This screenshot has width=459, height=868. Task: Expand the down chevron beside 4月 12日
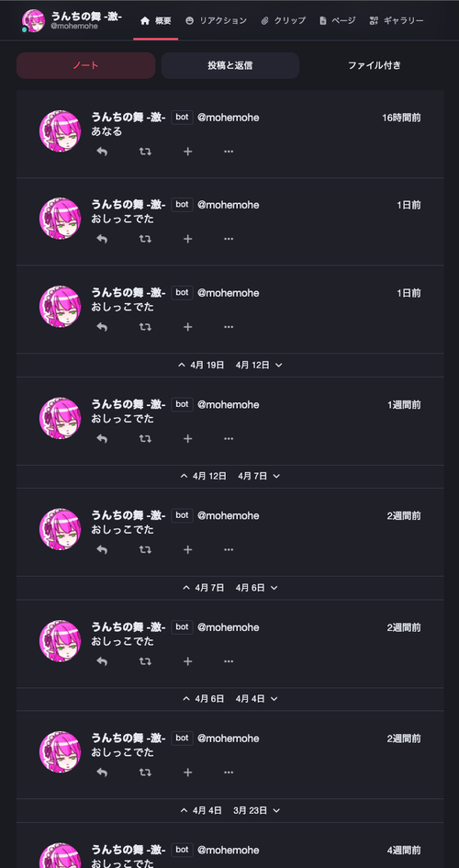tap(279, 365)
